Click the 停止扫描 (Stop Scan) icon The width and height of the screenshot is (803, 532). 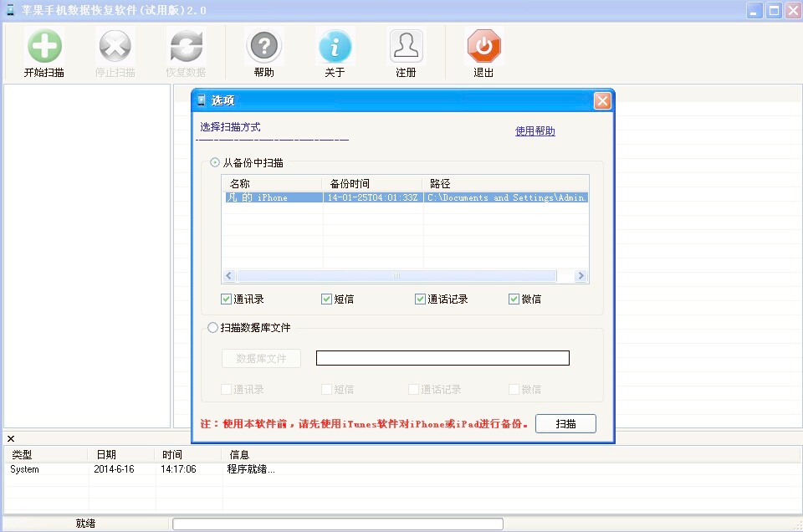(x=115, y=45)
